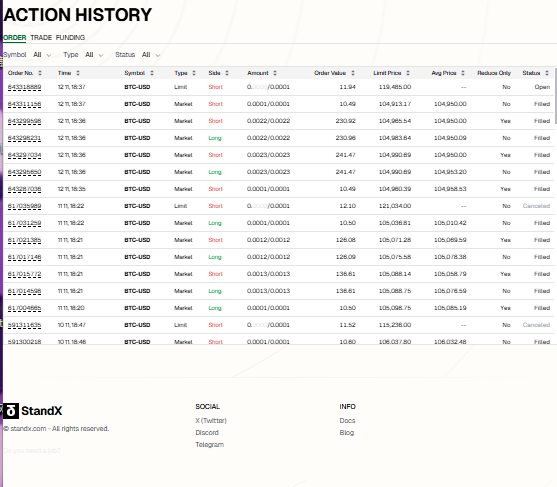557x487 pixels.
Task: Open order number 643297034
Action: point(25,155)
